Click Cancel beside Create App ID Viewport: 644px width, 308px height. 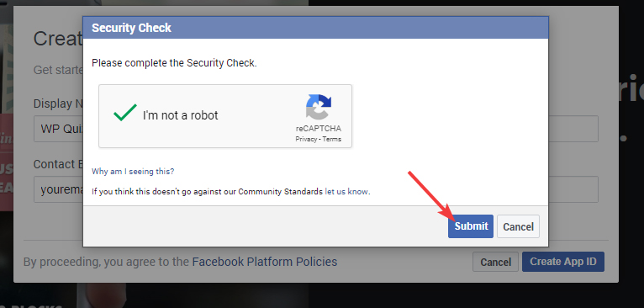(495, 262)
